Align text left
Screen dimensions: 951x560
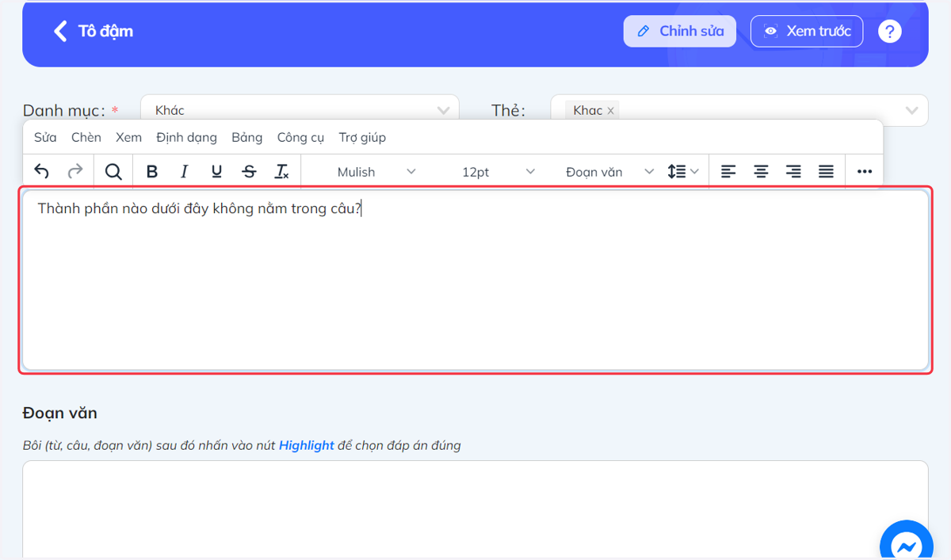click(728, 171)
